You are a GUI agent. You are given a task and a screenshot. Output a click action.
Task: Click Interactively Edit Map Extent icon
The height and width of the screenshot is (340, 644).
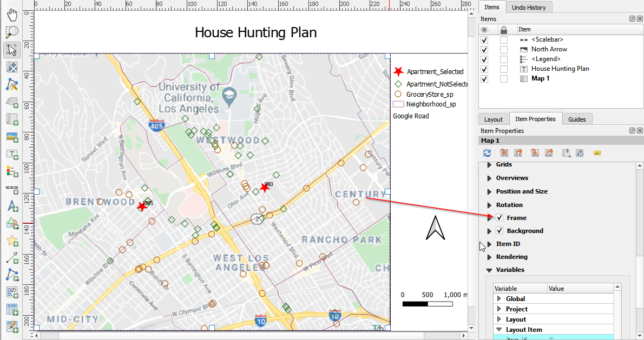[580, 153]
